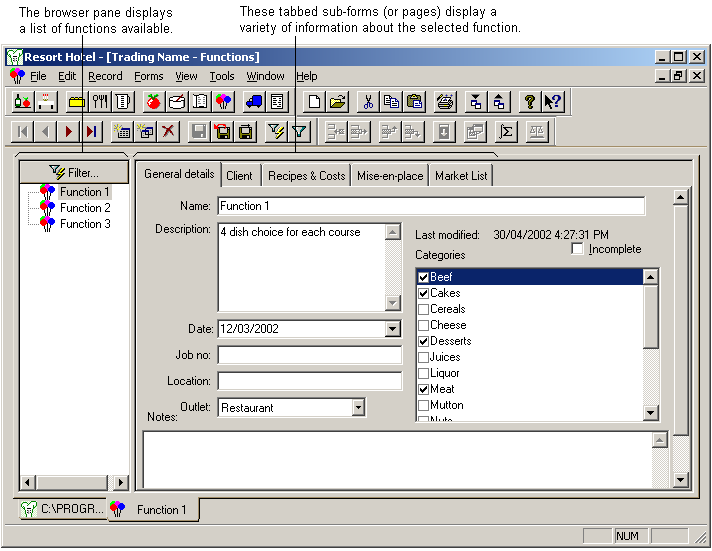Click the banquet table toolbar icon
The width and height of the screenshot is (712, 551).
pyautogui.click(x=46, y=101)
